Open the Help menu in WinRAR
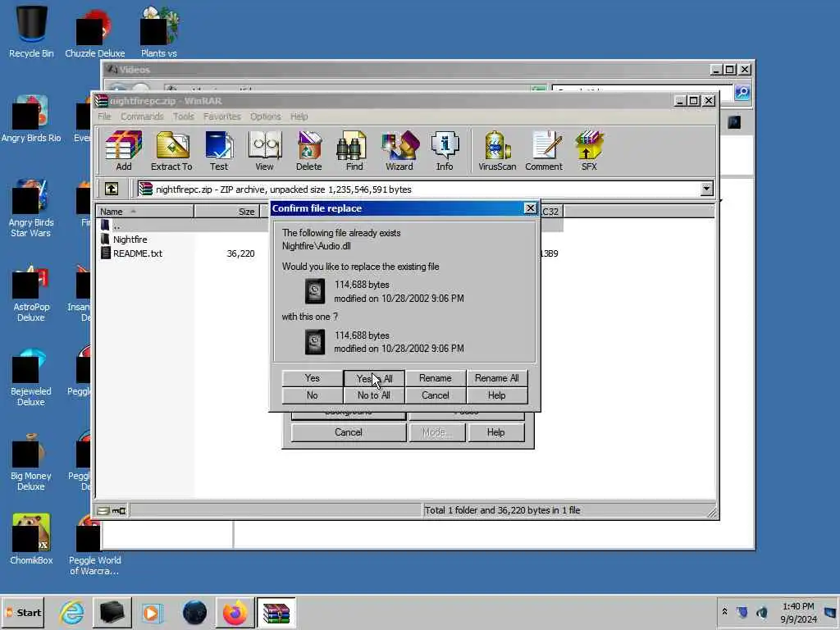Screen dimensions: 840x630 click(299, 116)
